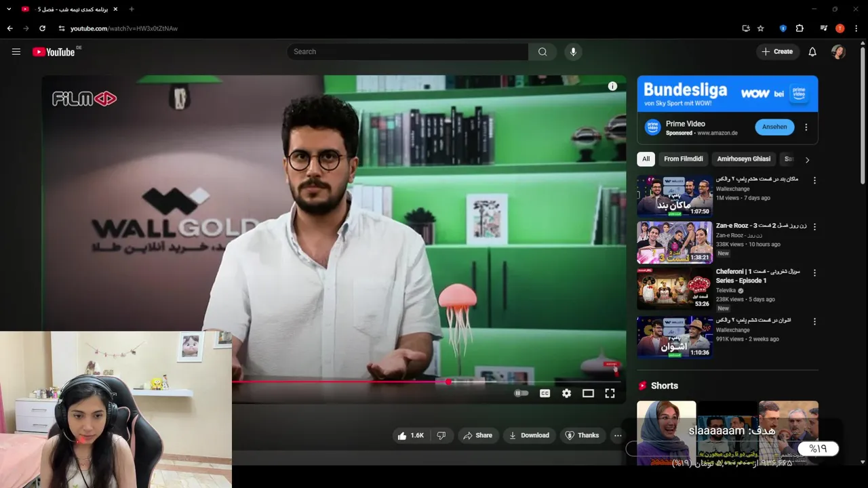Screen dimensions: 868x488
Task: Go to YouTube home via logo
Action: [x=54, y=52]
